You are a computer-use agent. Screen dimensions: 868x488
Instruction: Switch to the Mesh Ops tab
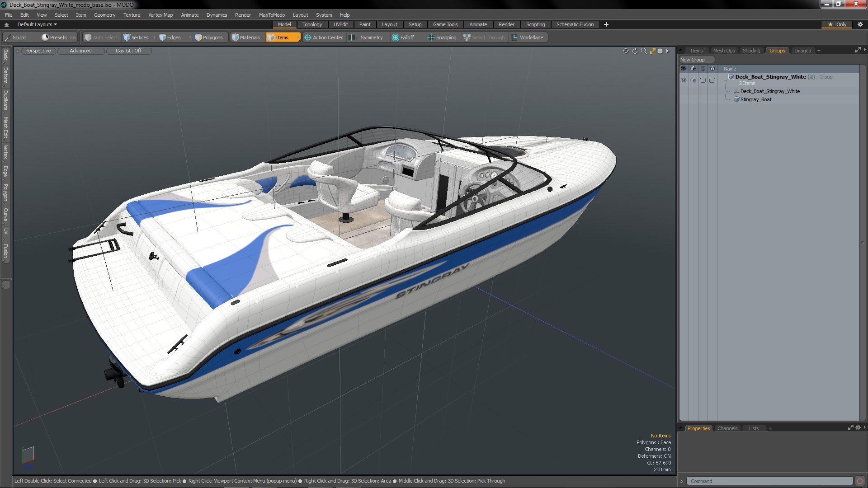724,51
